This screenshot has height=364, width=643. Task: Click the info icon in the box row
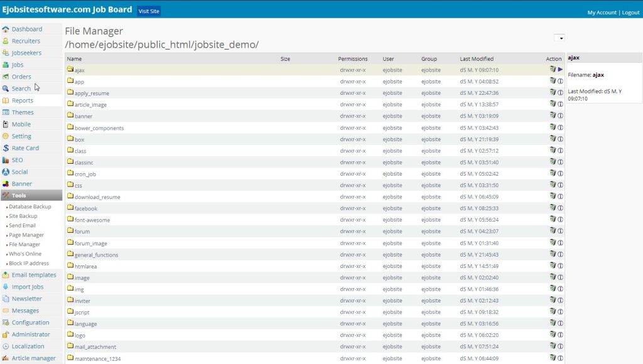pyautogui.click(x=560, y=139)
